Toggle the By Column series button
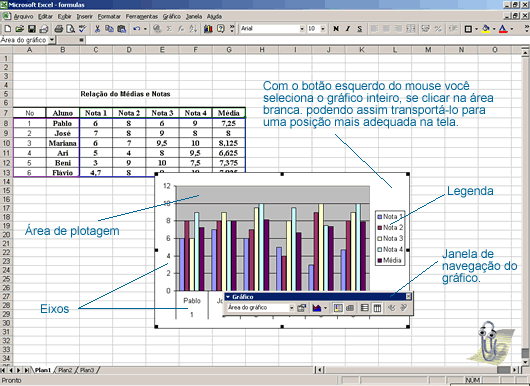Image resolution: width=530 pixels, height=386 pixels. (x=377, y=308)
